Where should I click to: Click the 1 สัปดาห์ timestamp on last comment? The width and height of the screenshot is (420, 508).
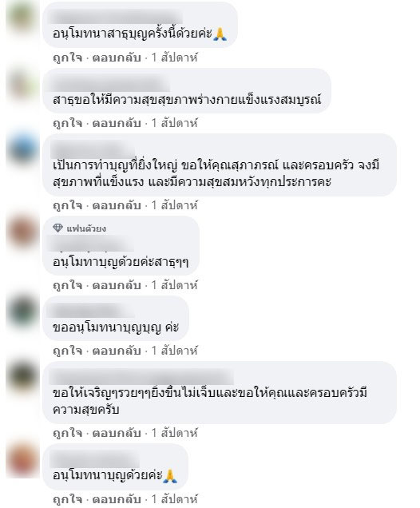(175, 498)
